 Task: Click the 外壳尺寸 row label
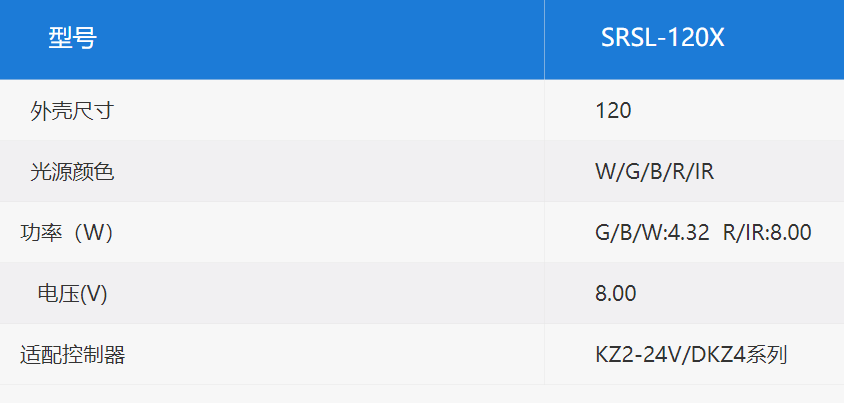72,111
